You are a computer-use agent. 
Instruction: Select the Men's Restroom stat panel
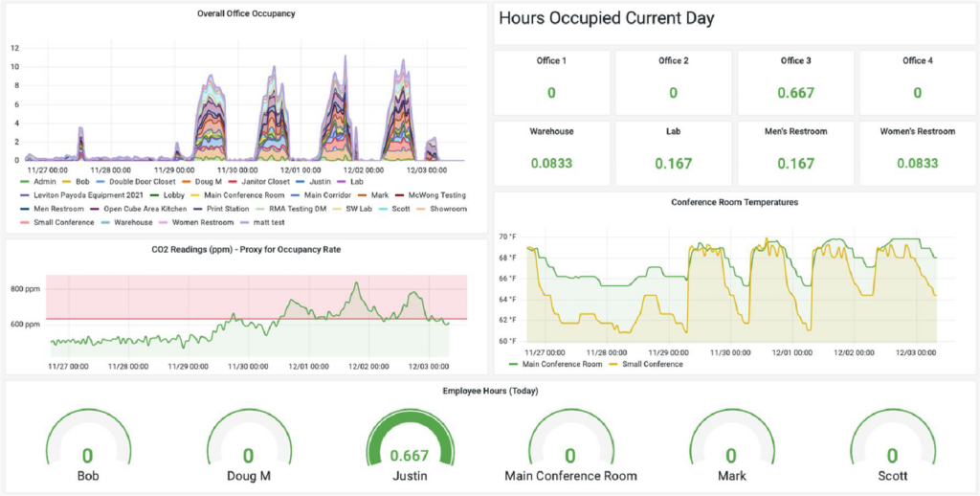(x=795, y=152)
